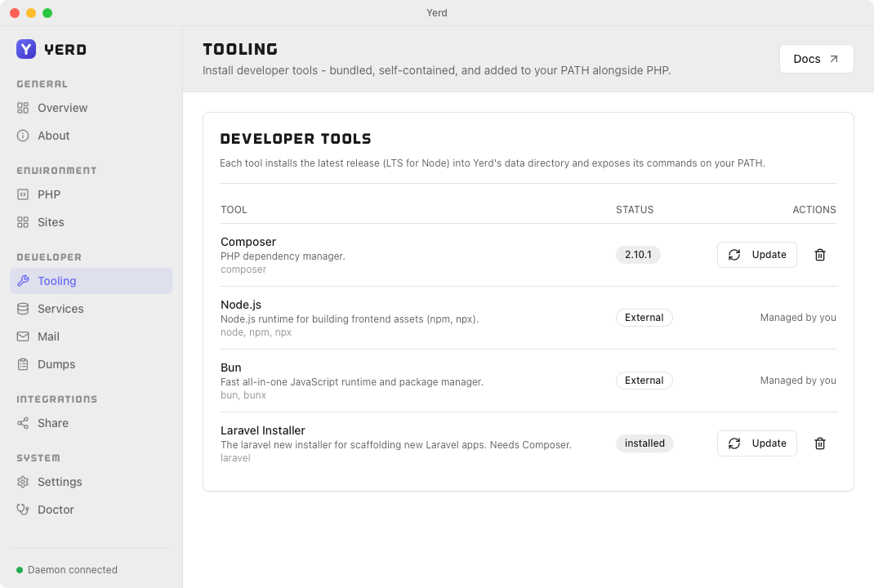Update Composer via its Update label

[x=769, y=255]
